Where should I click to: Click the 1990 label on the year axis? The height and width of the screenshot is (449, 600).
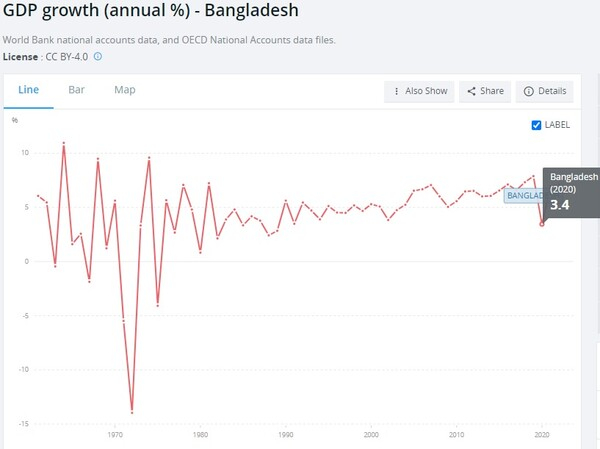[286, 435]
